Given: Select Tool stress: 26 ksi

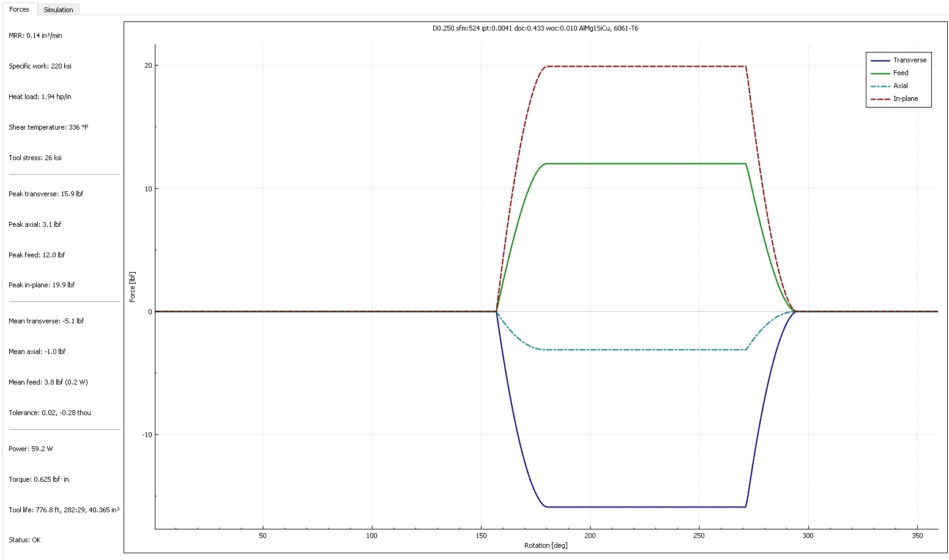Looking at the screenshot, I should [35, 158].
